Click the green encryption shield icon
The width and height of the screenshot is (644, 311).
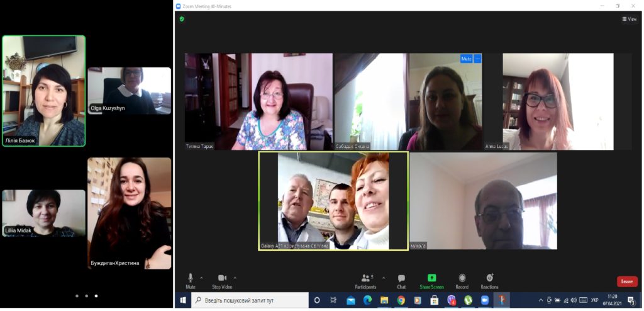tap(182, 19)
